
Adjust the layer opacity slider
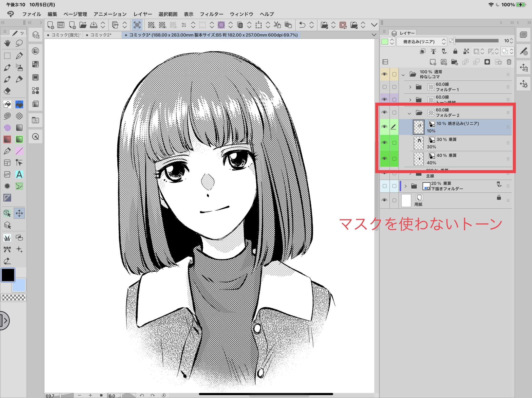pyautogui.click(x=476, y=41)
